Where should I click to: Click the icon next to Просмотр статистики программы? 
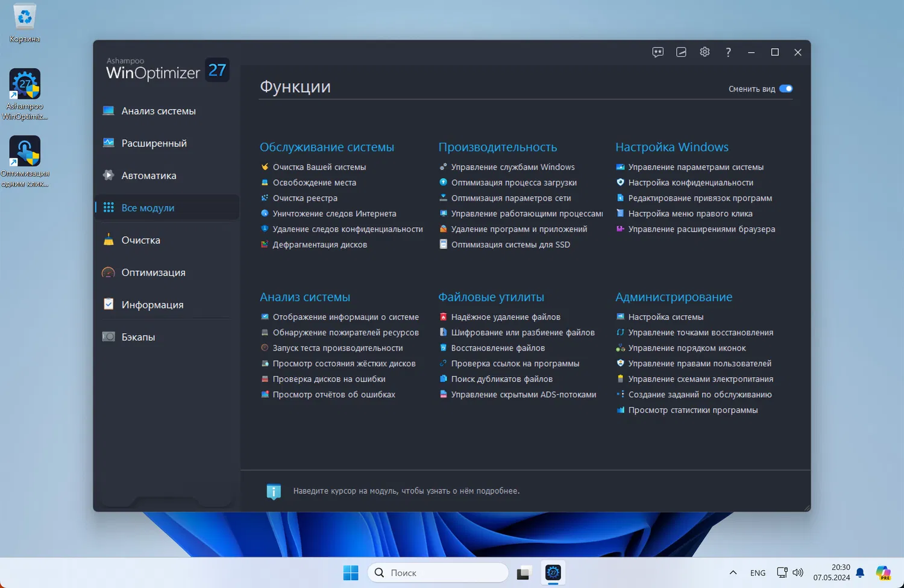coord(620,410)
